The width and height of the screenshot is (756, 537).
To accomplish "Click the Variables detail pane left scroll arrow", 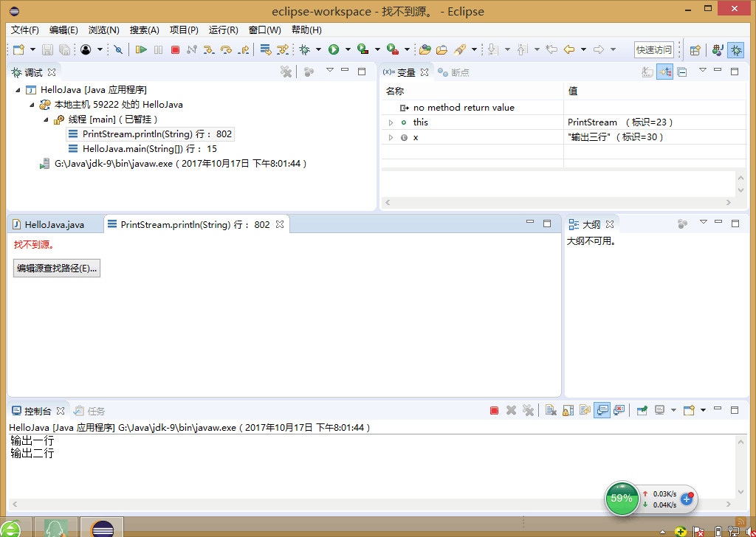I will pyautogui.click(x=387, y=204).
